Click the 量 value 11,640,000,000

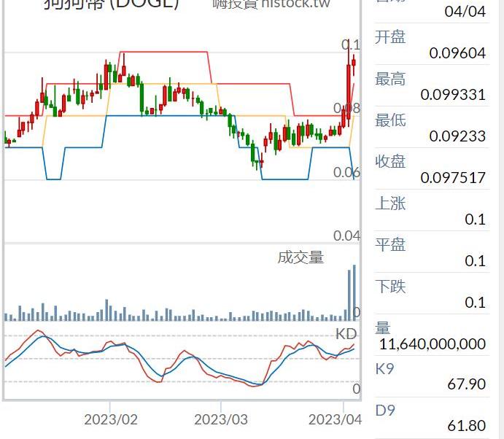tap(433, 343)
